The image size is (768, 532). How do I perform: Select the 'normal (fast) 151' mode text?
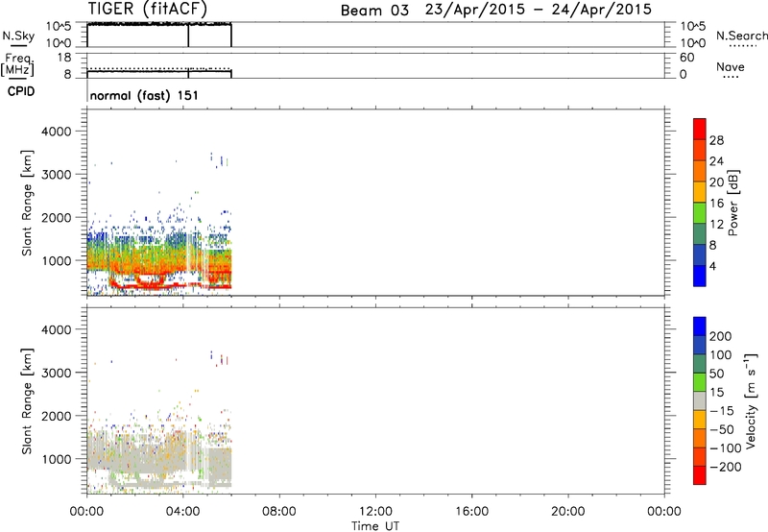pyautogui.click(x=145, y=95)
